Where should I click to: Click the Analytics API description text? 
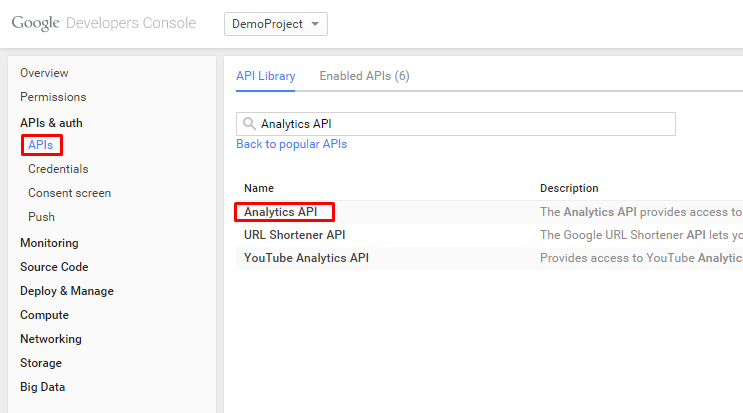click(641, 212)
